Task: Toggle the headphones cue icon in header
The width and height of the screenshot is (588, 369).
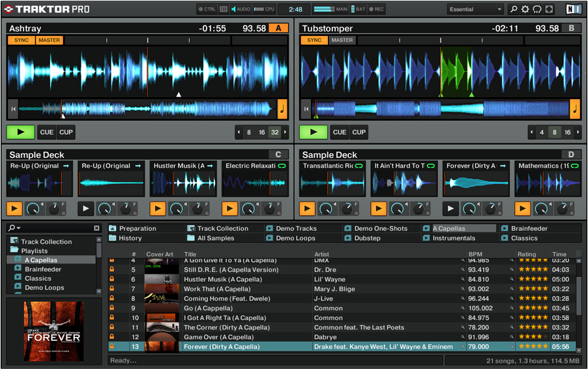Action: point(537,9)
